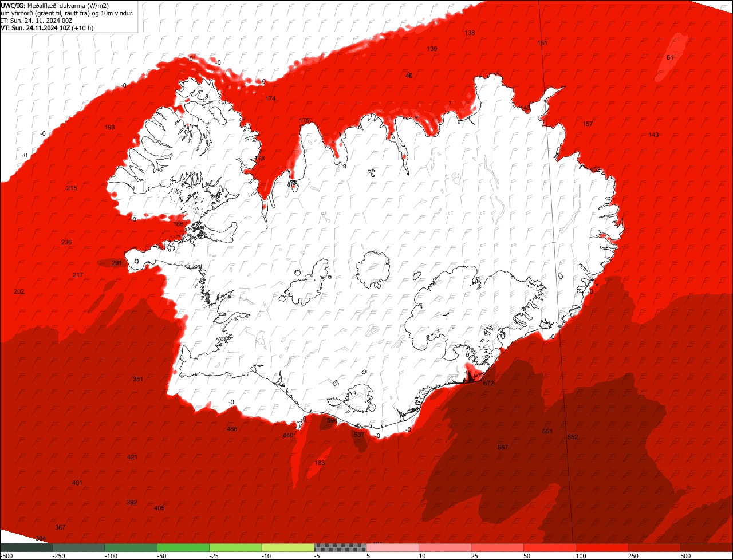Image resolution: width=733 pixels, height=560 pixels.
Task: Click the map value '138' at the top
Action: coord(470,33)
